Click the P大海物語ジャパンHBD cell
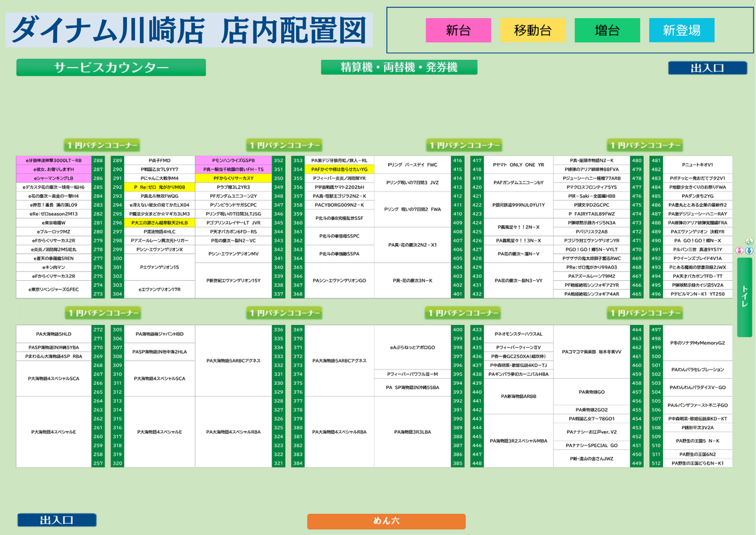 tap(159, 334)
